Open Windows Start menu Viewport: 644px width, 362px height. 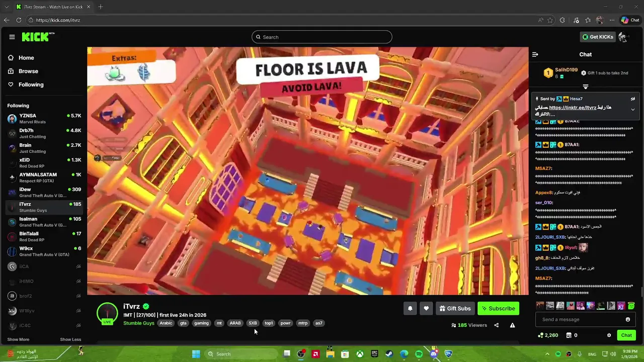coord(196,354)
